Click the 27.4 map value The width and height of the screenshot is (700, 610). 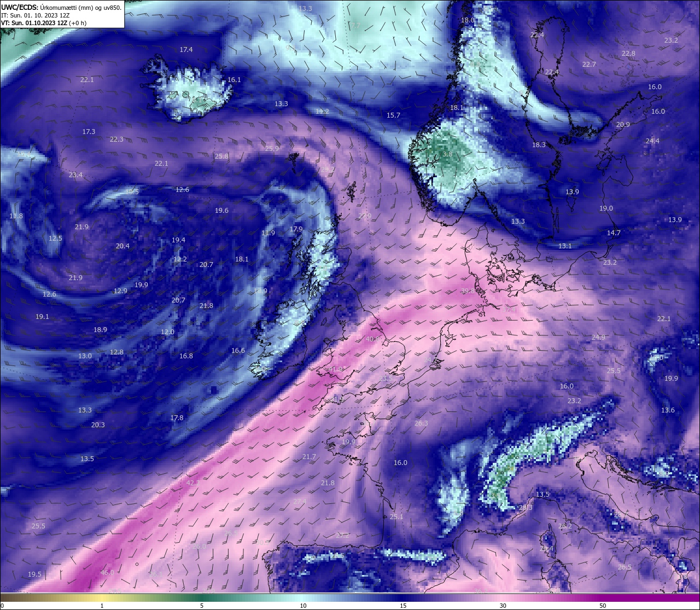pos(300,502)
